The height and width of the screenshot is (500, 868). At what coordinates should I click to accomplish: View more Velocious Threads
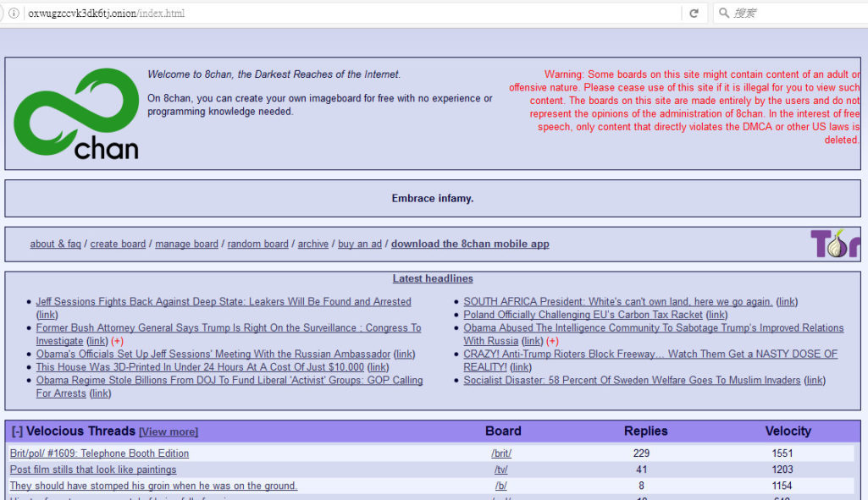coord(169,432)
